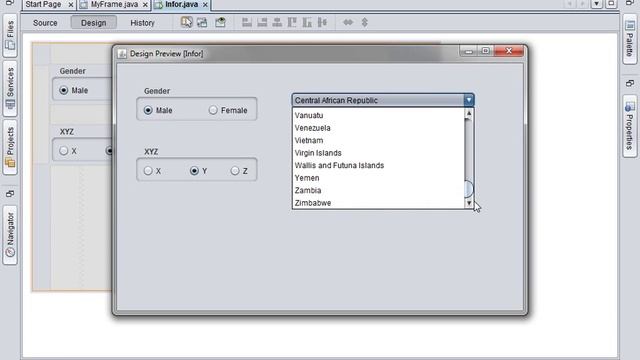Show opened documents list dropdown arrow
Screen dimensions: 640x360
click(597, 4)
